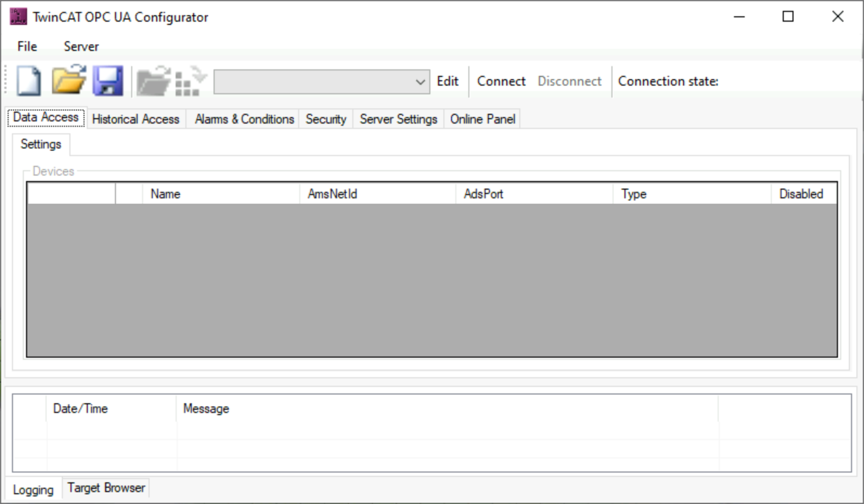Open the File menu

tap(27, 47)
